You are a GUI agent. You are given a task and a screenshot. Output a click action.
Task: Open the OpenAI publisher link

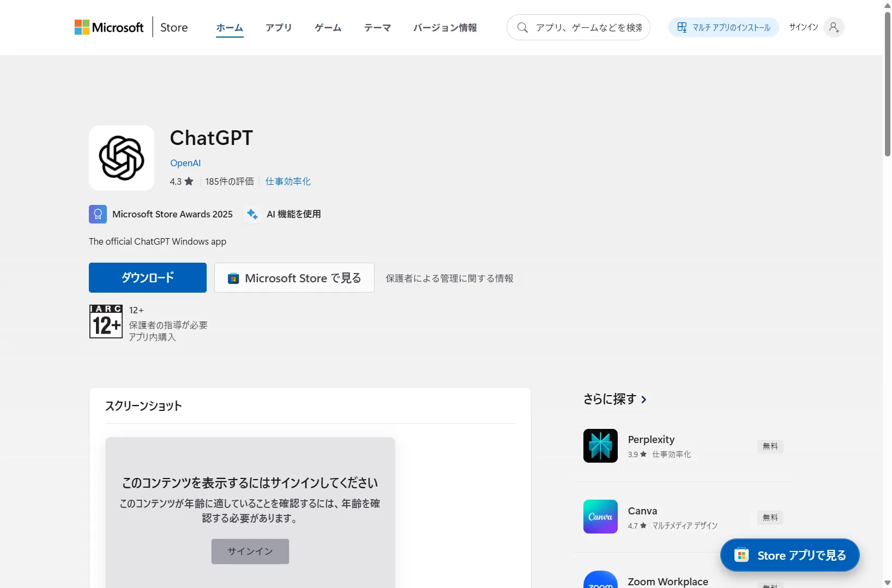point(185,163)
